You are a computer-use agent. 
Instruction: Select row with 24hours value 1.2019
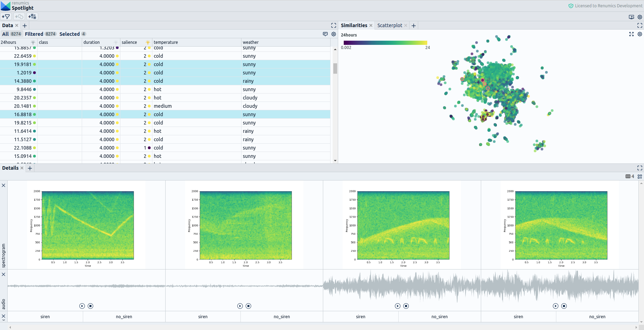coord(165,73)
